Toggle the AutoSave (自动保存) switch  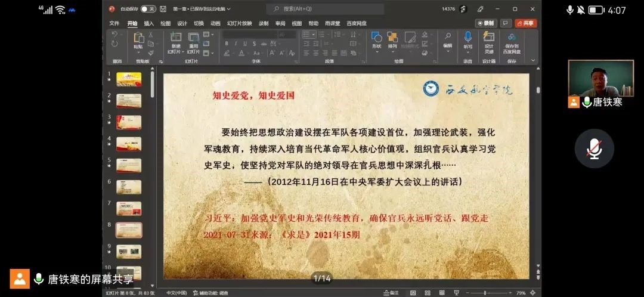(148, 9)
